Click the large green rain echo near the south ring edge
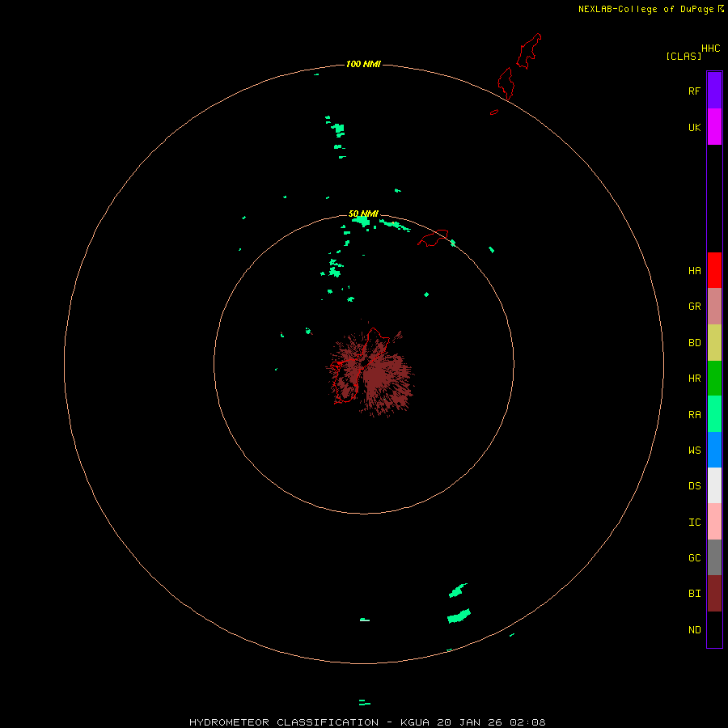This screenshot has width=728, height=728. pos(459,616)
